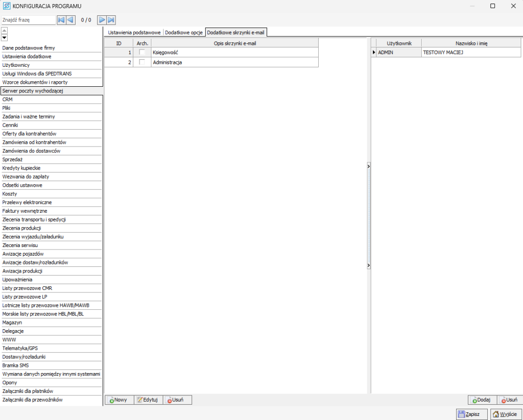Open the Dodatkowe opcje tab

pyautogui.click(x=183, y=32)
